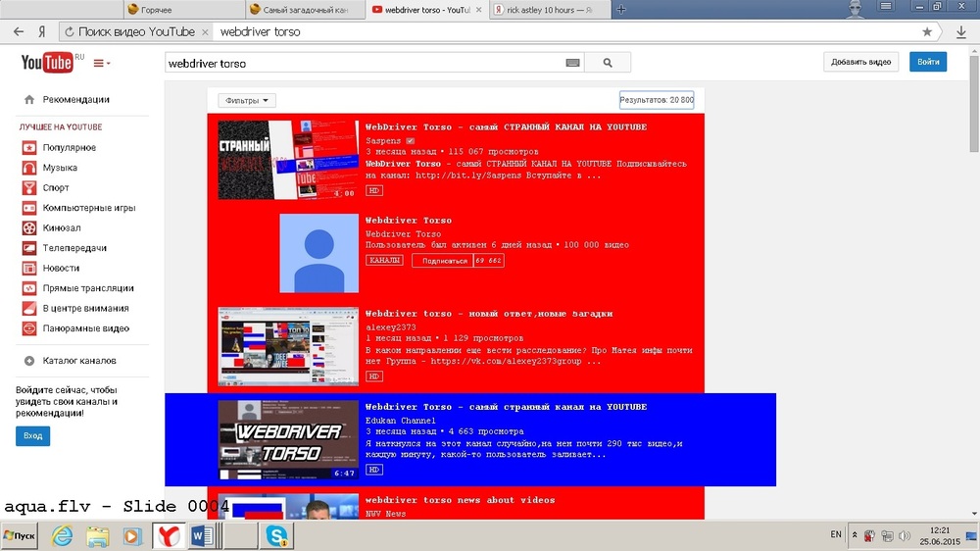Open 'новый ответ, новые загадки' title

click(489, 314)
